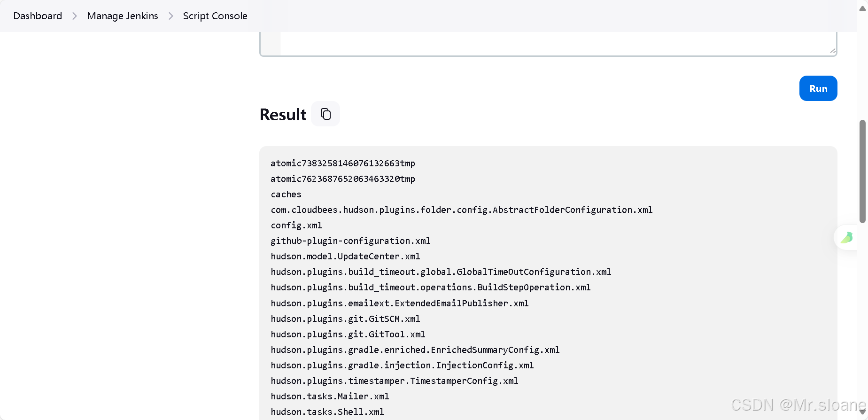Select the TimestamperConfig.xml line
Viewport: 868px width, 420px height.
[x=395, y=381]
